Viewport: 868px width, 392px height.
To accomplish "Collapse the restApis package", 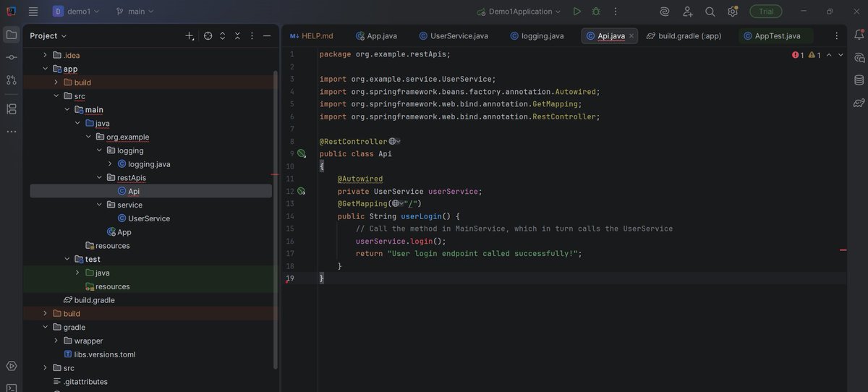I will pos(99,177).
